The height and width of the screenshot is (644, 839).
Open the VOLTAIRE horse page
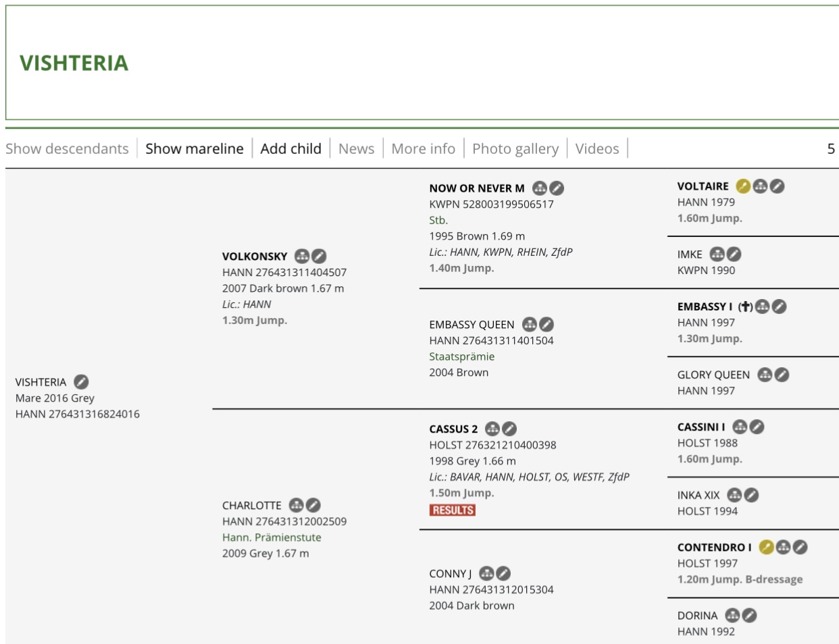pos(703,186)
